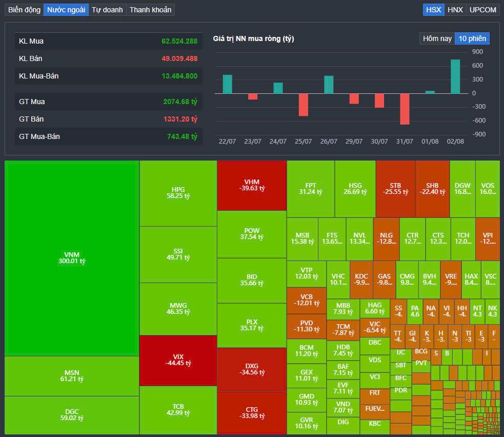Open the BID 35.66 tỷ tile

(252, 281)
